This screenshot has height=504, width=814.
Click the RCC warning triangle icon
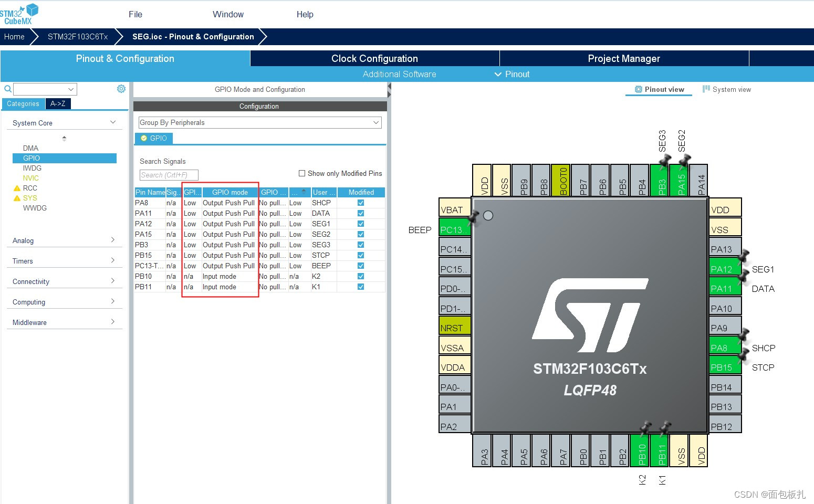(17, 188)
